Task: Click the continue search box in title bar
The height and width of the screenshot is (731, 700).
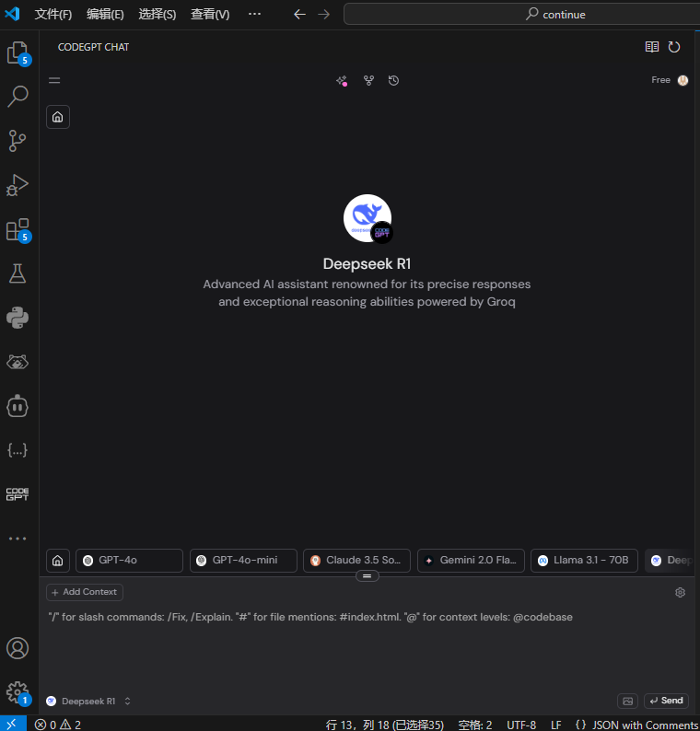Action: pyautogui.click(x=521, y=15)
